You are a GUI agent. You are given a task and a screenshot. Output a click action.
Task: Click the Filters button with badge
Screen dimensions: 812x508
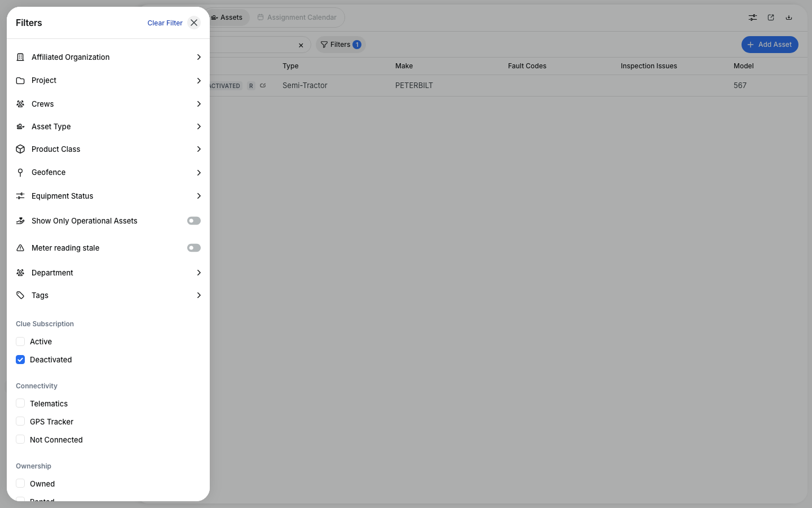point(341,45)
